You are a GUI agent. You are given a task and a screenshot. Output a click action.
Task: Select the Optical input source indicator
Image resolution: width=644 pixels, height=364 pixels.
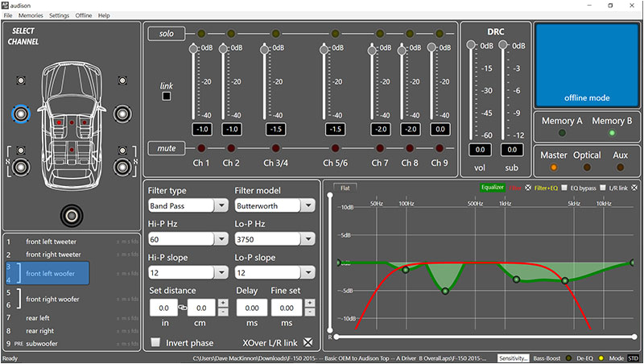(587, 168)
